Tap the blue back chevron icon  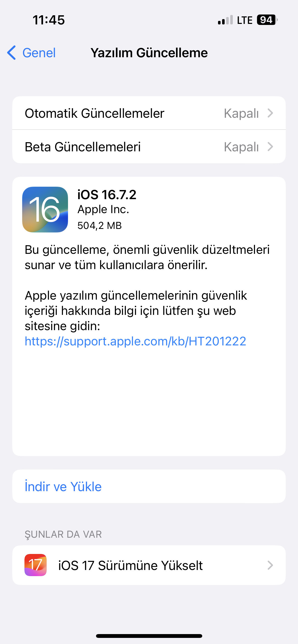(x=12, y=53)
